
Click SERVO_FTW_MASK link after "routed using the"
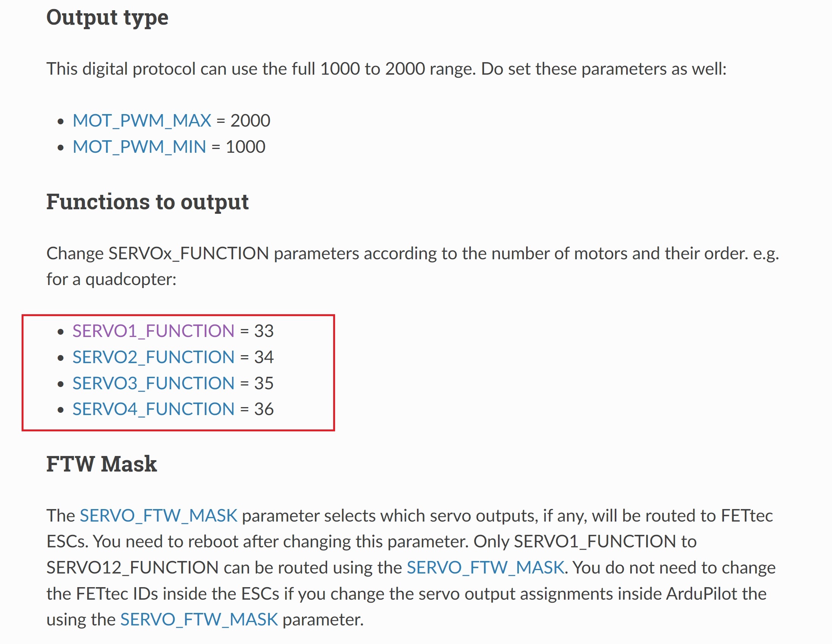485,567
